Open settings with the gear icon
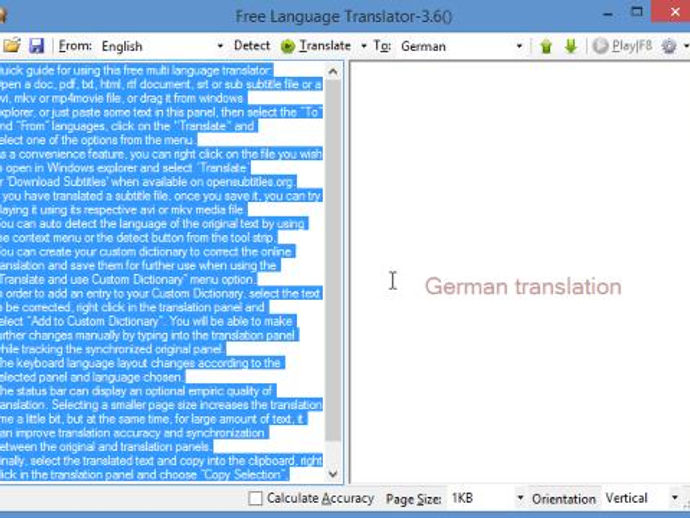This screenshot has height=518, width=690. point(668,46)
